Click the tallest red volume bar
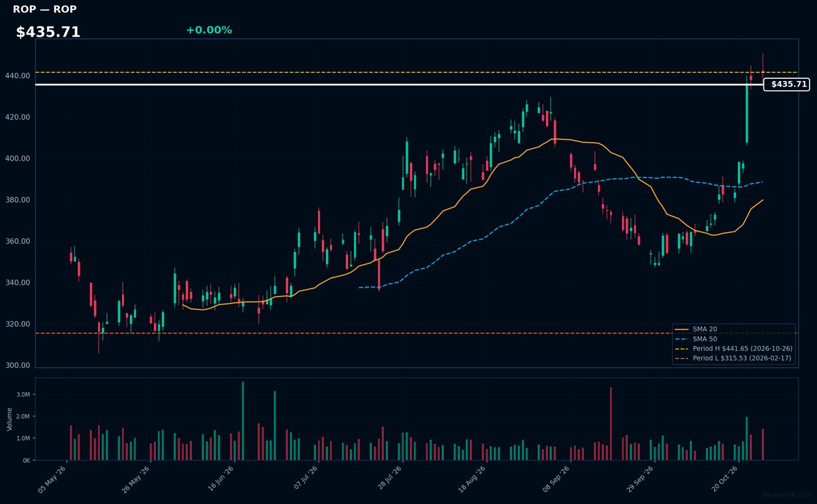 pyautogui.click(x=611, y=424)
